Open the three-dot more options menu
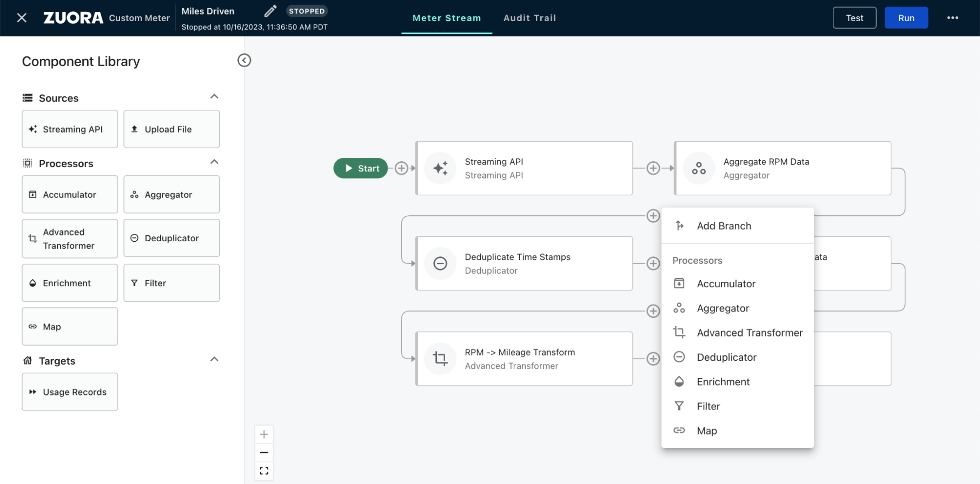The height and width of the screenshot is (484, 980). [x=952, y=18]
